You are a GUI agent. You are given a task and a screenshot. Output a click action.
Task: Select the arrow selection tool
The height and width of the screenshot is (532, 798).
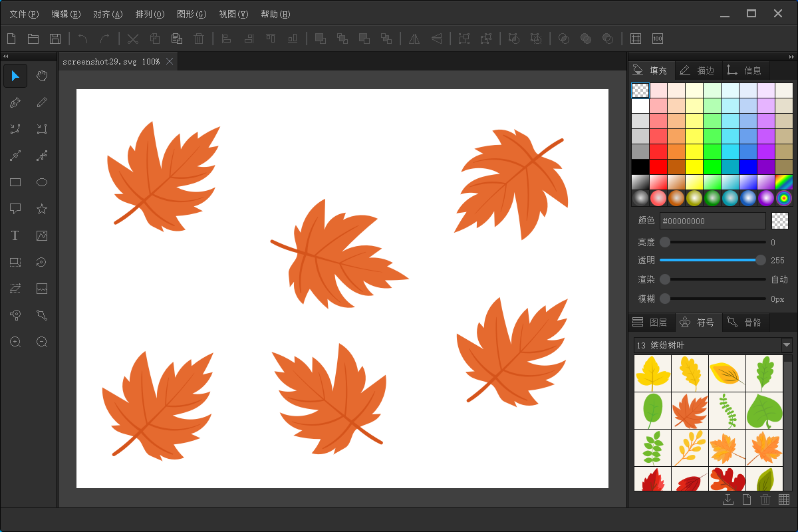pos(15,76)
